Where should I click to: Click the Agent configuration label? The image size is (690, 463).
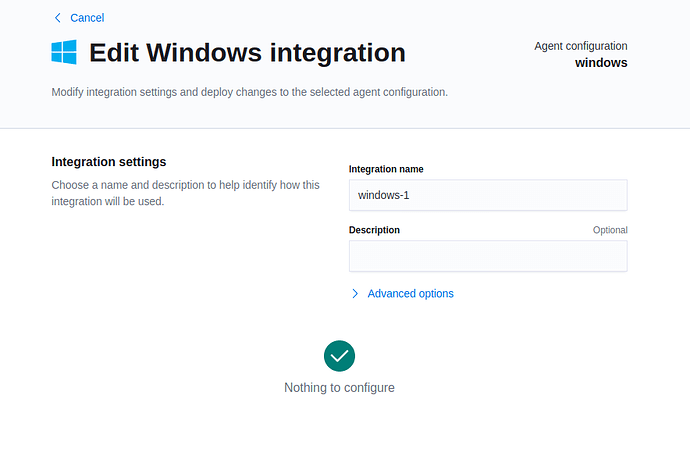tap(581, 46)
